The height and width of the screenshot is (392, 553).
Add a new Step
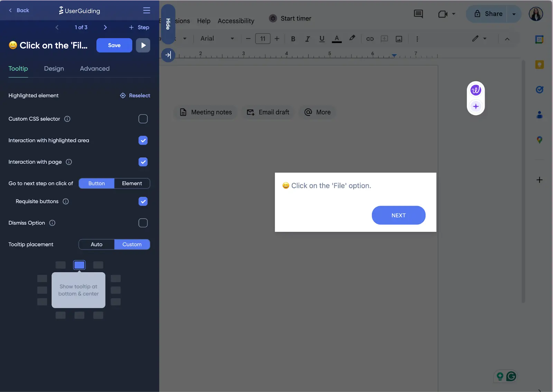139,27
